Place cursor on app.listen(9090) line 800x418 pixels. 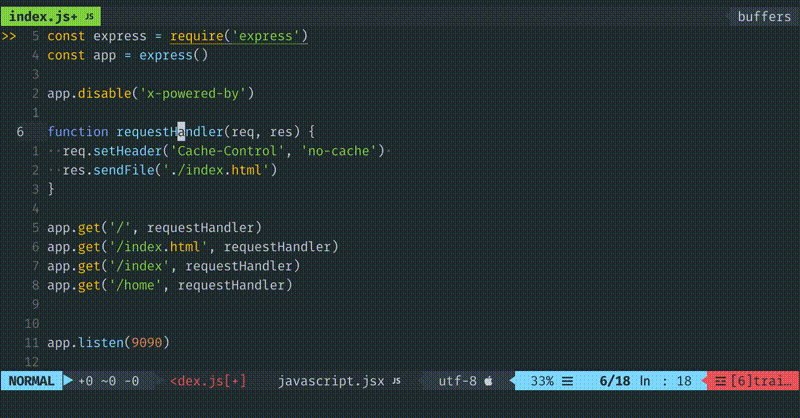pyautogui.click(x=108, y=343)
